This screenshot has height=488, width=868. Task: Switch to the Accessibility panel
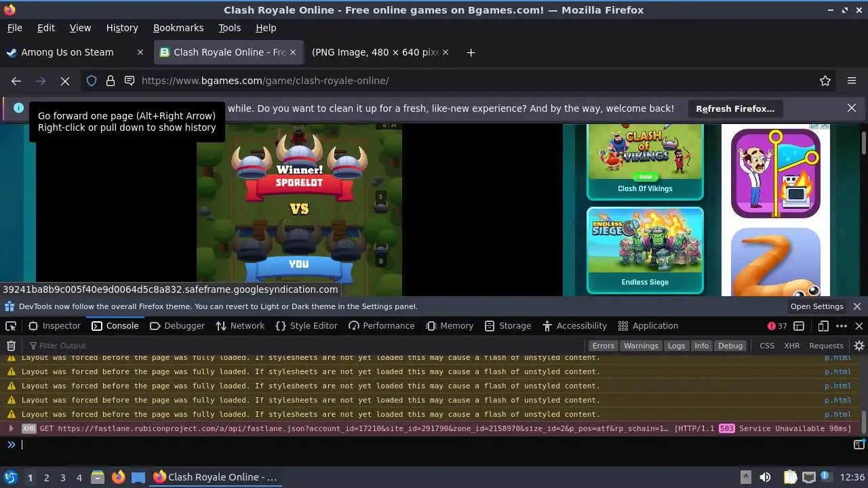point(574,326)
